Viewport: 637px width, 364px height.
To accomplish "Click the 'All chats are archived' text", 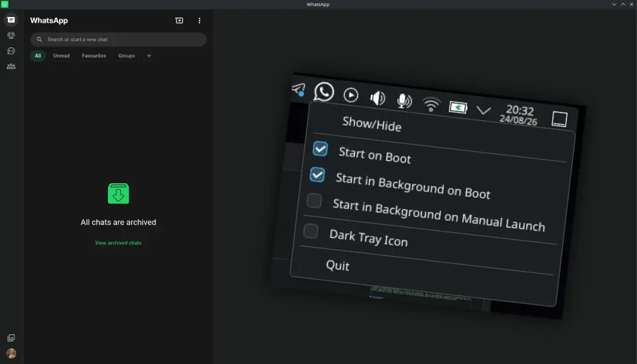I will pyautogui.click(x=118, y=222).
